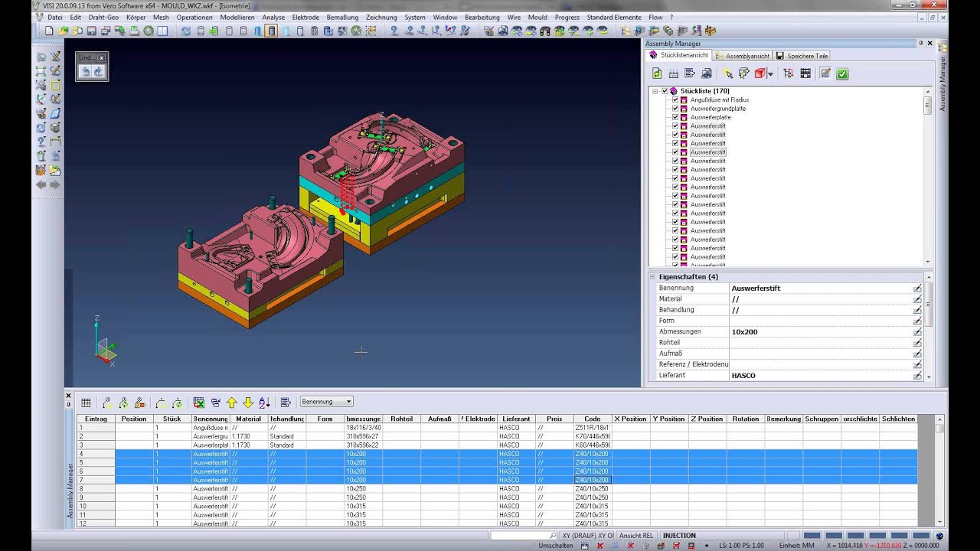The height and width of the screenshot is (551, 980).
Task: Open the Benennung sort dropdown
Action: click(348, 402)
